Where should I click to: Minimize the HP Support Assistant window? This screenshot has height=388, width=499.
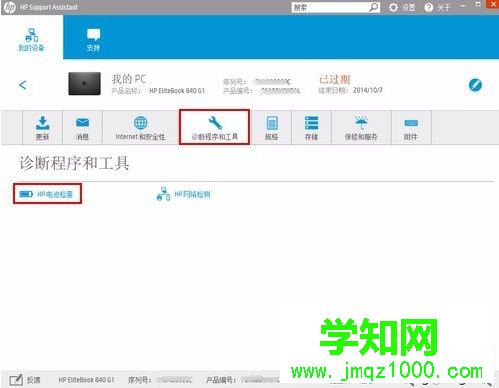coord(463,6)
